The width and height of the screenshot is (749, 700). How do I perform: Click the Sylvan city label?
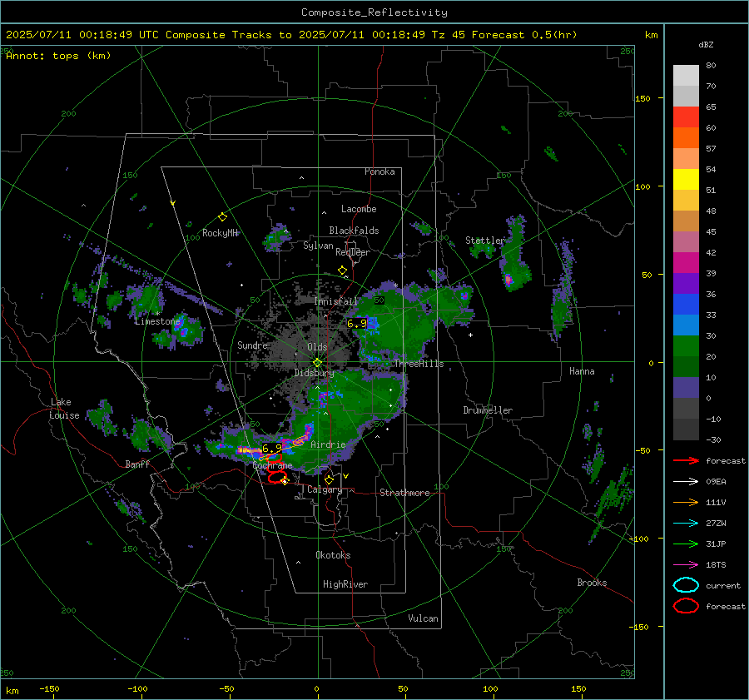(x=318, y=246)
